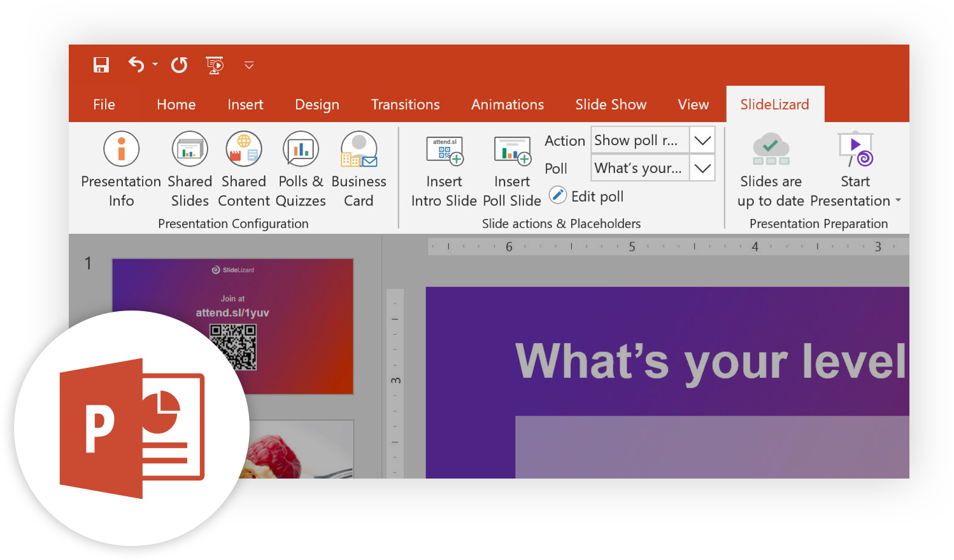Viewport: 954px width, 560px height.
Task: Click the Redo/Repeat icon
Action: 179,65
